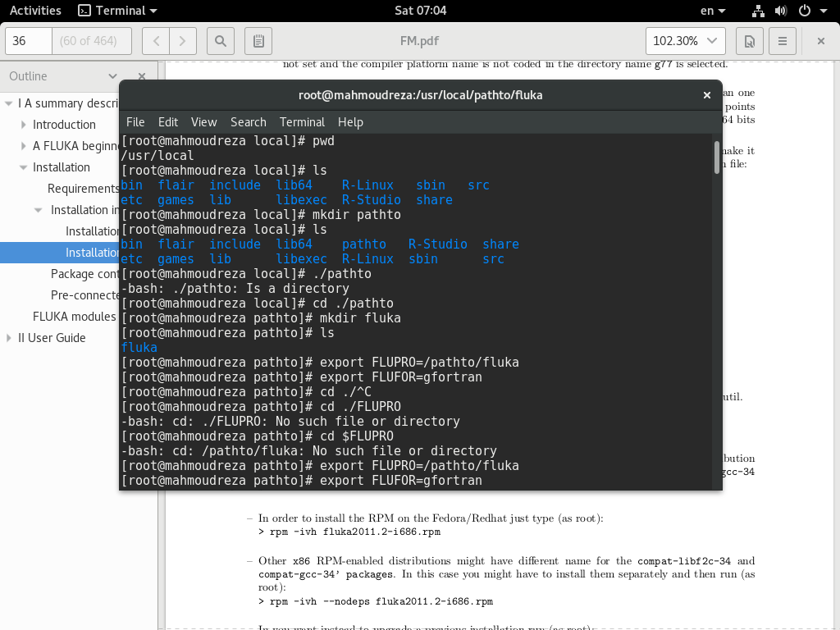Open the network status icon
This screenshot has width=840, height=630.
(758, 11)
